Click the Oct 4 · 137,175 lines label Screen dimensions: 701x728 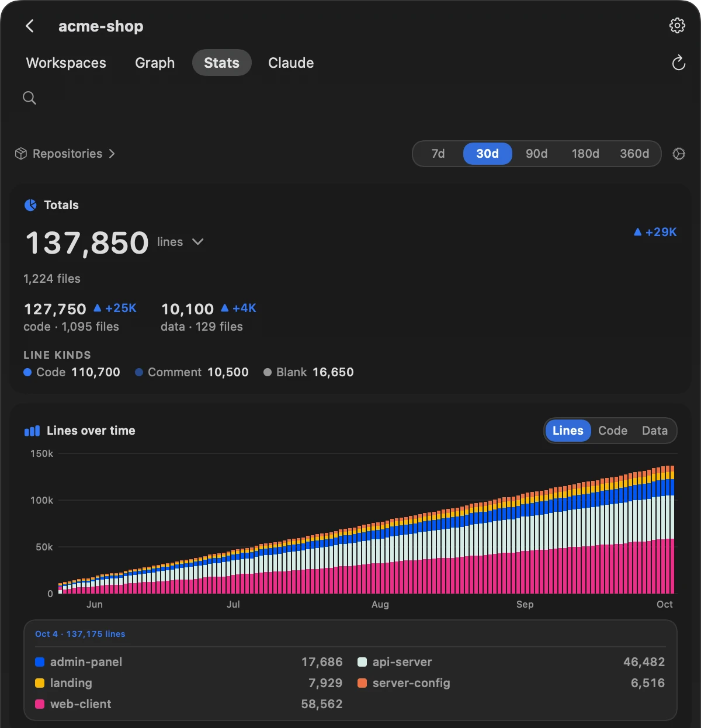80,634
